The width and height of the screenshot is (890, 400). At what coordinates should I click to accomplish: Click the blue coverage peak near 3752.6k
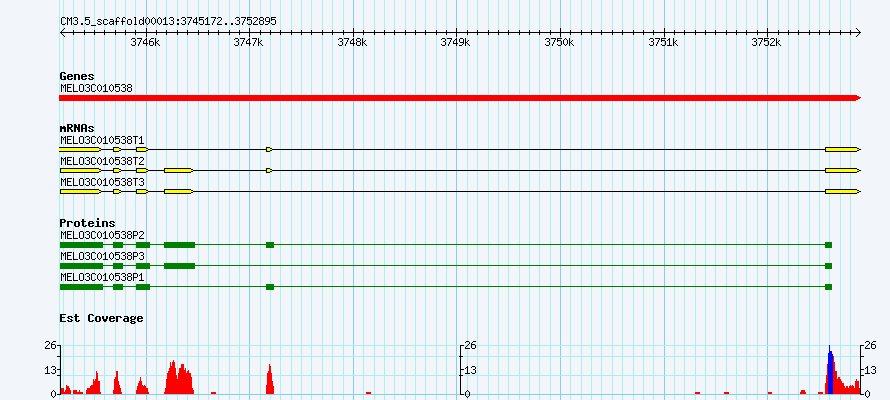[830, 372]
